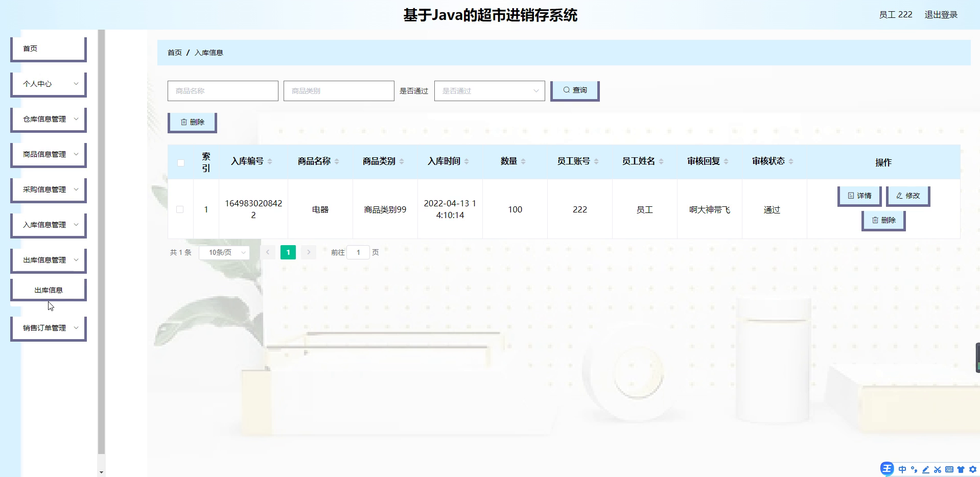This screenshot has width=980, height=477.
Task: Click the trash icon on the row 删除 button
Action: tap(875, 220)
